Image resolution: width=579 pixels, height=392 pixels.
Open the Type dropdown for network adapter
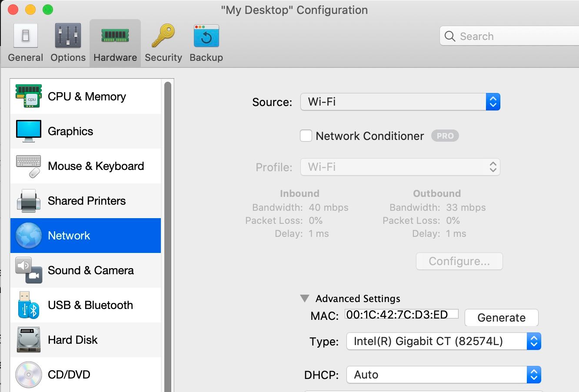coord(533,342)
